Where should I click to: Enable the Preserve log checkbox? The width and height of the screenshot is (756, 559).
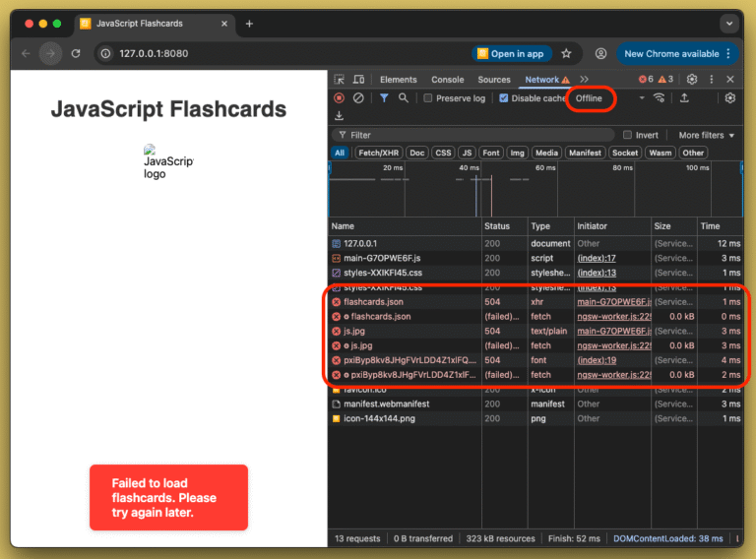click(x=427, y=98)
